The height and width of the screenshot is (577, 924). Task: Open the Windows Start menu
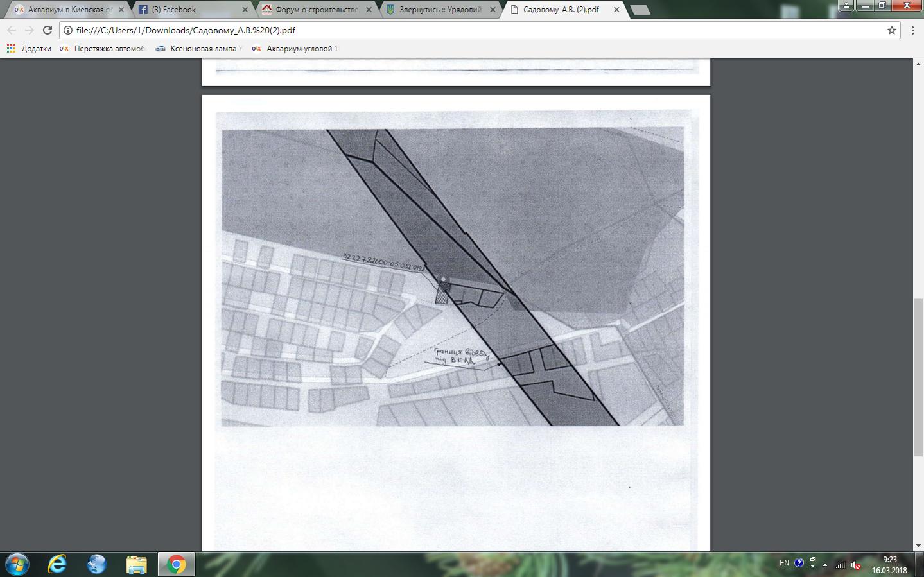17,564
